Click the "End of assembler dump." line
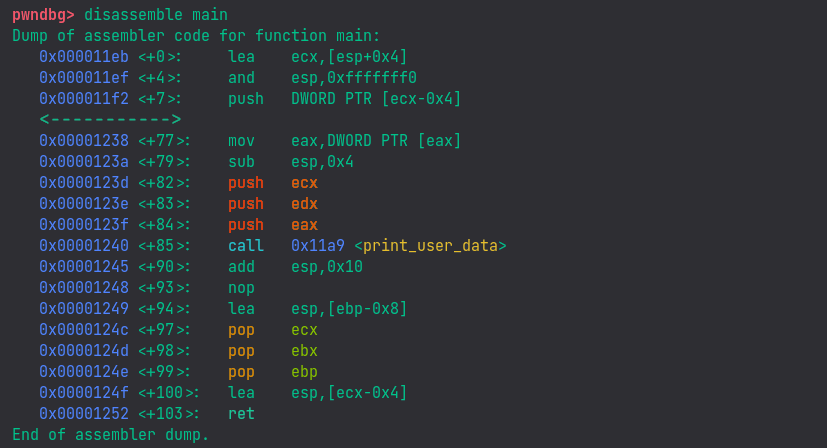Viewport: 827px width, 448px height. click(x=111, y=435)
